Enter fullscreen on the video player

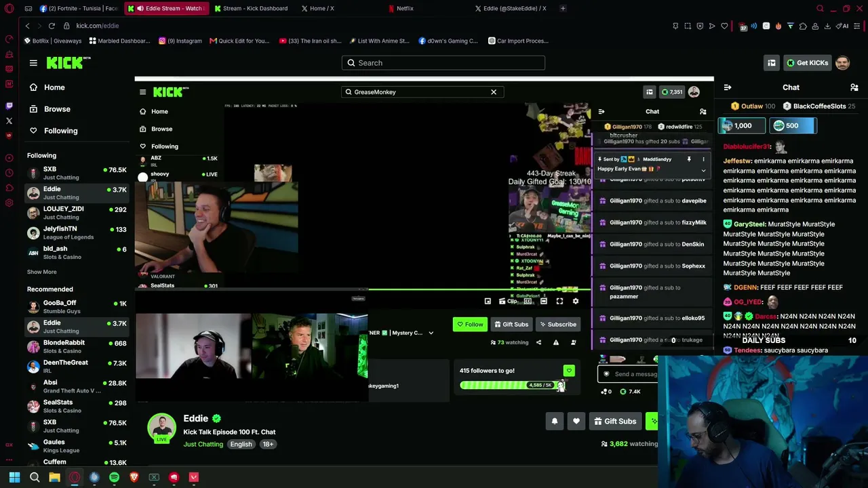(x=559, y=301)
